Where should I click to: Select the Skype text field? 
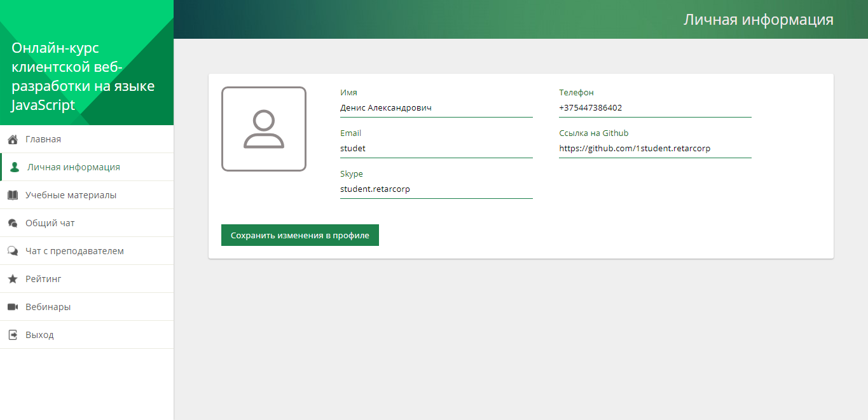coord(436,189)
